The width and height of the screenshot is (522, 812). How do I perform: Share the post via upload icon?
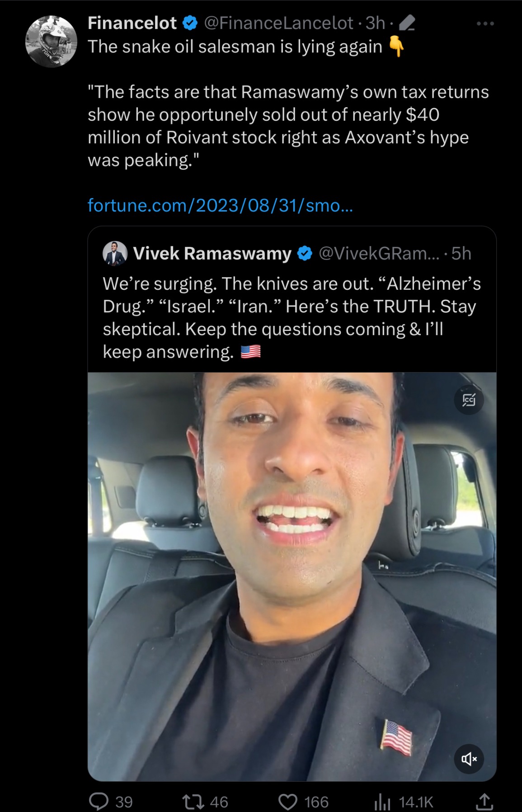[x=484, y=802]
